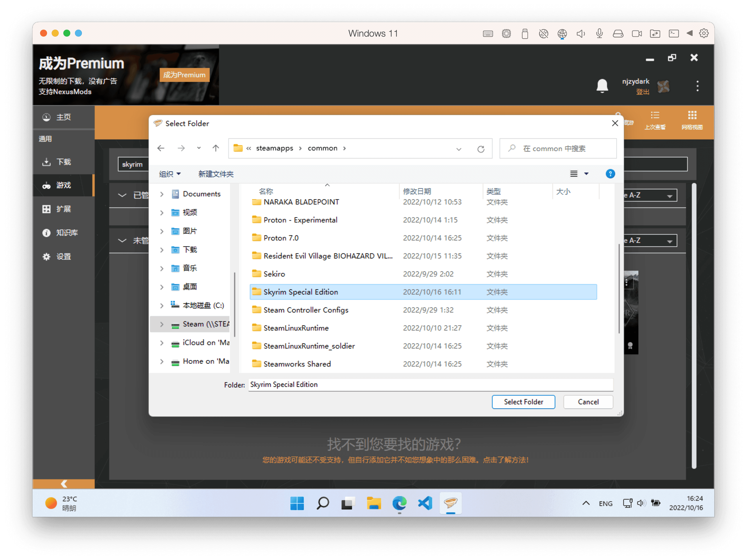Viewport: 747px width, 560px height.
Task: Select the 桌面 tree item
Action: [x=189, y=287]
